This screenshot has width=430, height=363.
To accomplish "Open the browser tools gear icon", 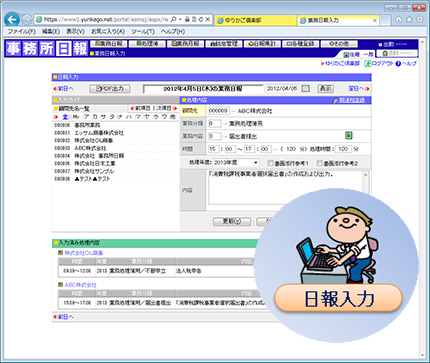I will (420, 20).
